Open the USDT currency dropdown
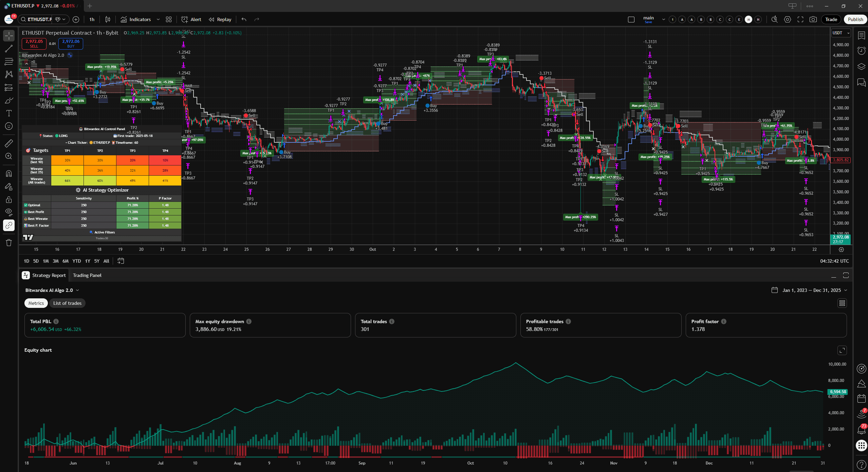The image size is (868, 472). click(841, 33)
